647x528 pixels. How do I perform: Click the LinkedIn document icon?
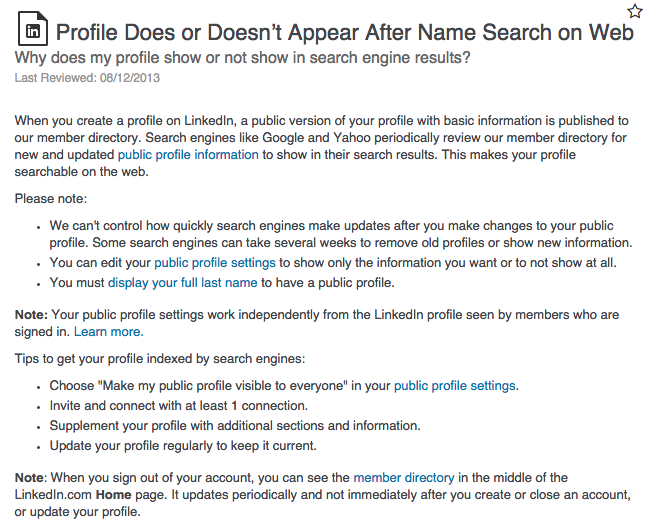33,28
